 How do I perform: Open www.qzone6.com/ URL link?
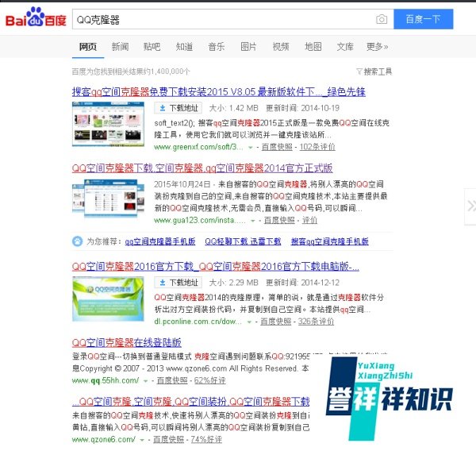[103, 439]
